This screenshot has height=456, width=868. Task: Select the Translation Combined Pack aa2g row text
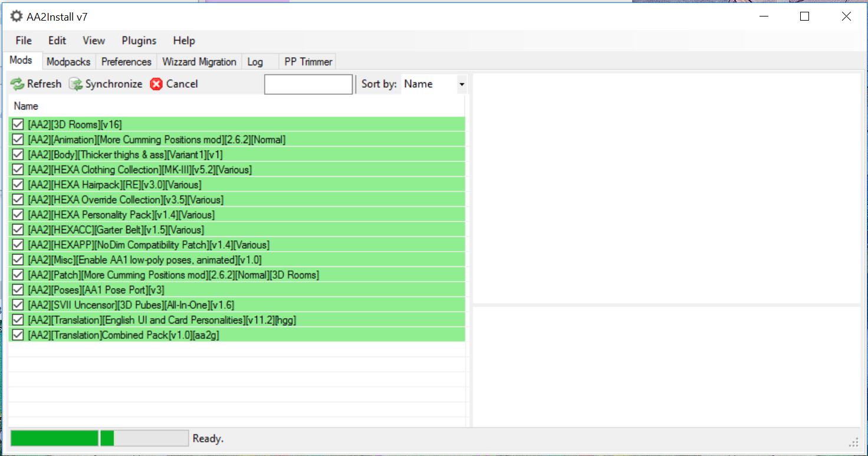(x=124, y=335)
